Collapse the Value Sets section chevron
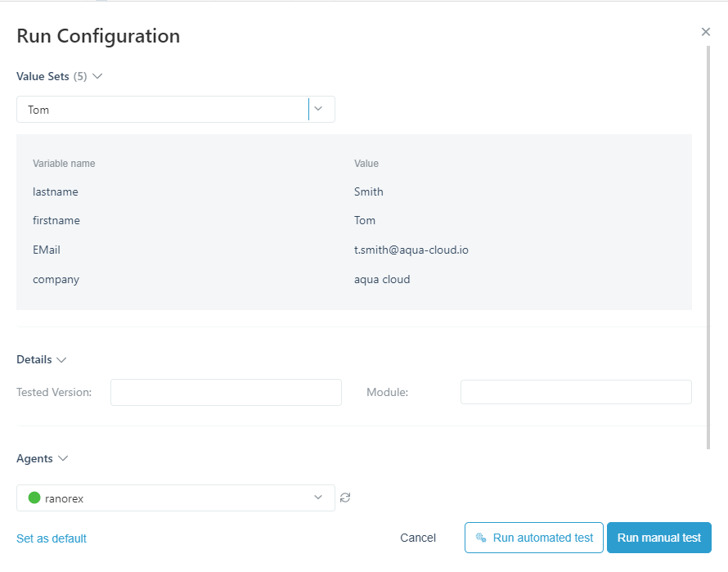 tap(97, 76)
